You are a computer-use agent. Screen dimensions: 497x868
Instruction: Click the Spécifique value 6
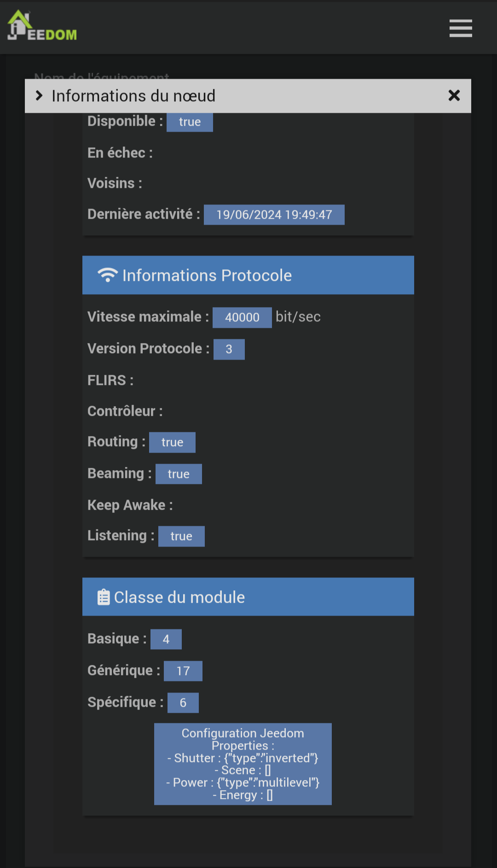(183, 703)
